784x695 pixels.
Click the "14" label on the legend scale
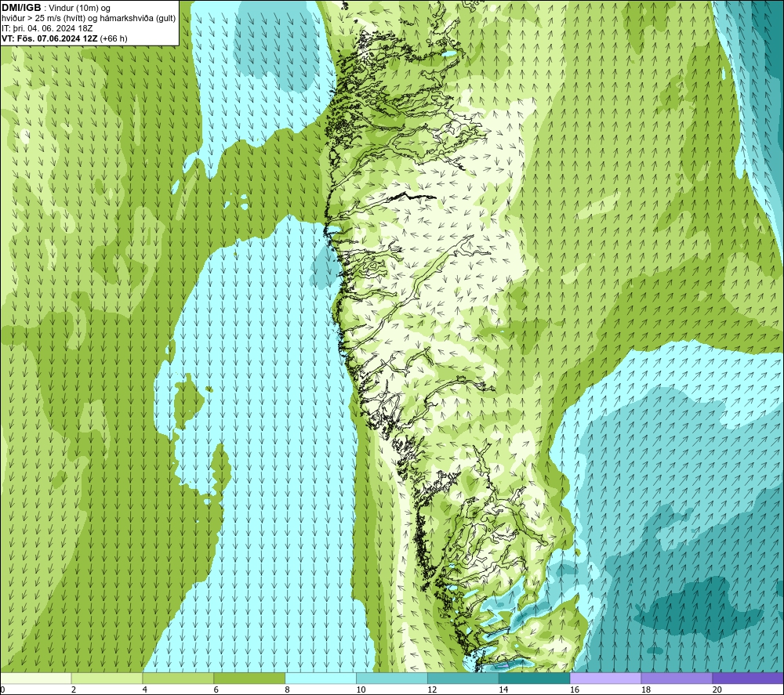click(x=503, y=690)
